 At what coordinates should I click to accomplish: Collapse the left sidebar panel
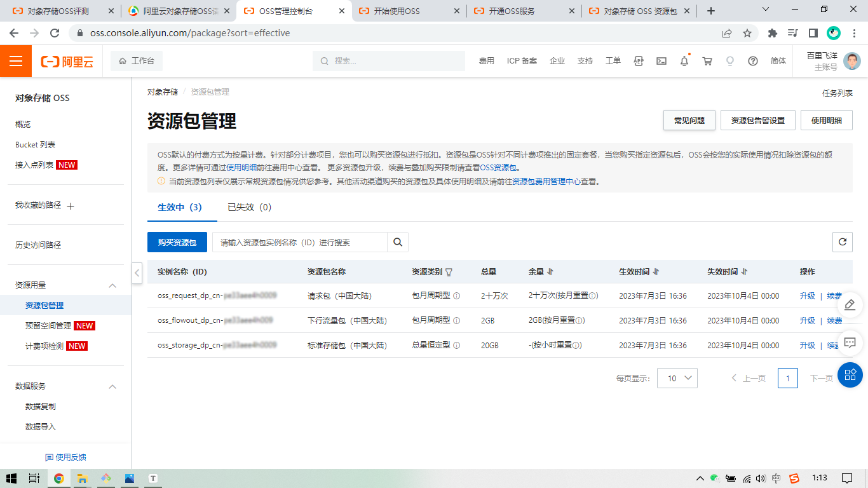tap(137, 273)
